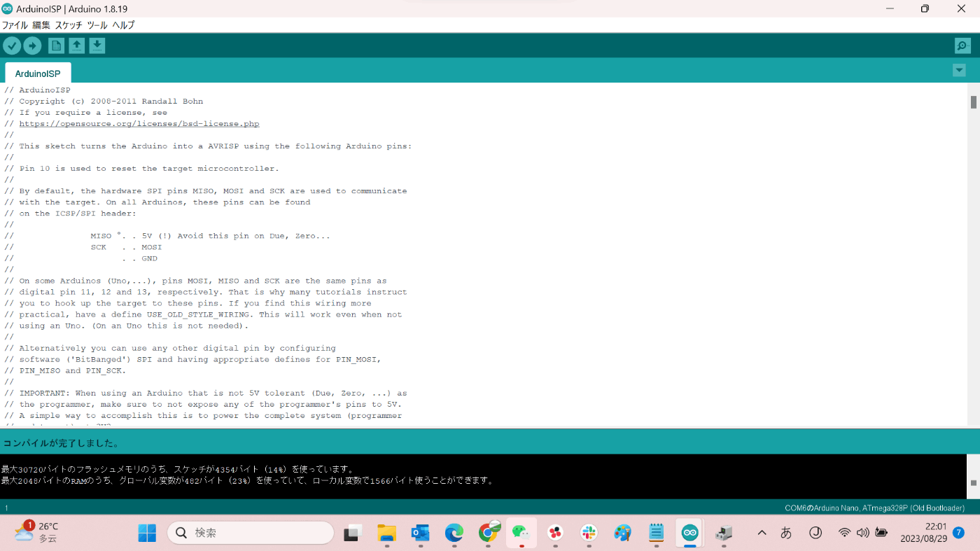Click the console output scrollbar thumb
980x551 pixels.
pos(973,483)
